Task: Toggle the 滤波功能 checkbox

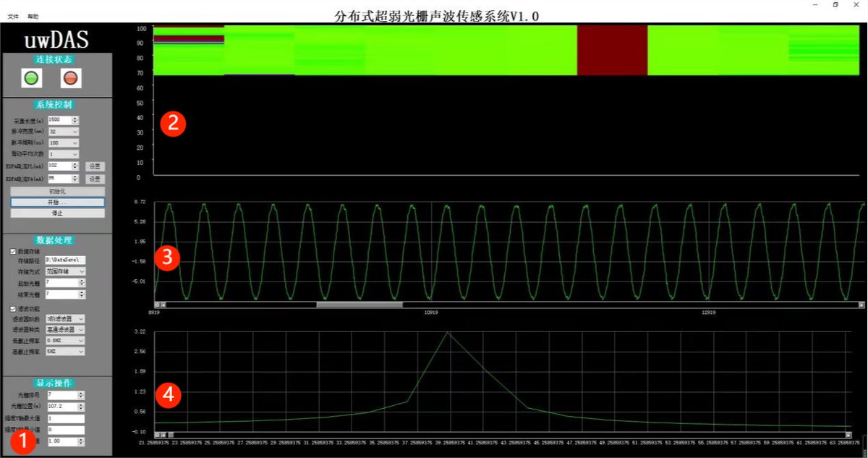Action: coord(13,308)
